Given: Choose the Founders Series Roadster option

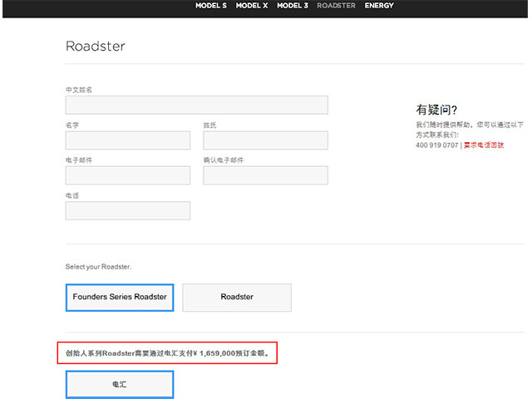Looking at the screenshot, I should click(120, 297).
